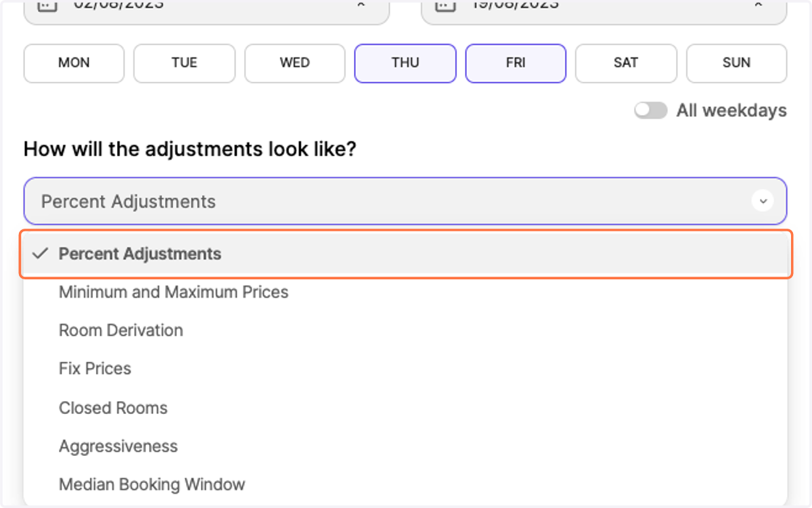Choose Closed Rooms option
The width and height of the screenshot is (812, 508).
(405, 408)
